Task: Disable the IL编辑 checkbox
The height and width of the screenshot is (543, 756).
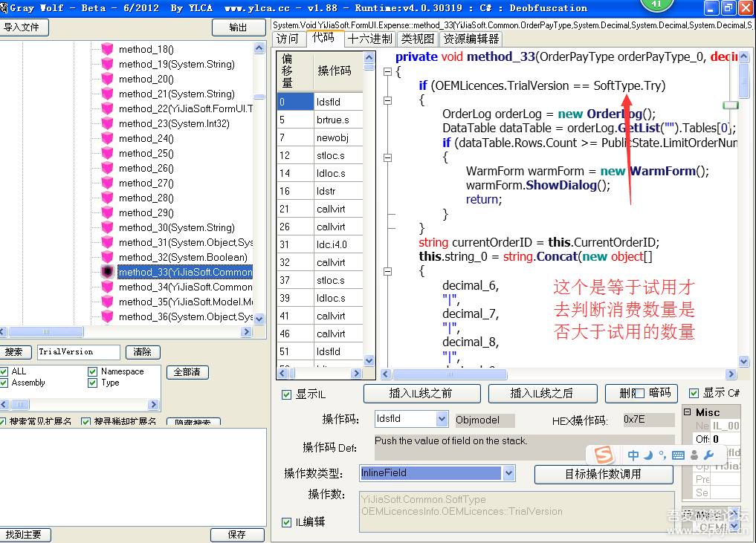Action: [287, 522]
